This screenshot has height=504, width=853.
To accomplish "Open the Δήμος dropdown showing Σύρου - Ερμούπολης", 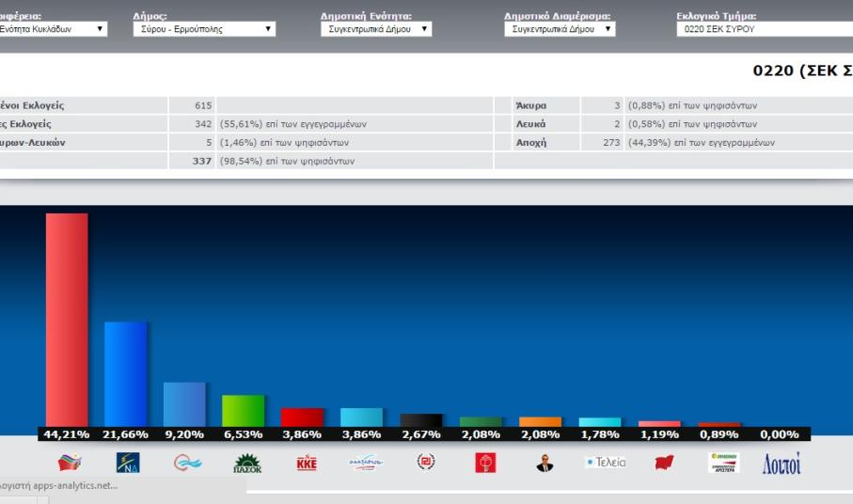I will tap(204, 29).
